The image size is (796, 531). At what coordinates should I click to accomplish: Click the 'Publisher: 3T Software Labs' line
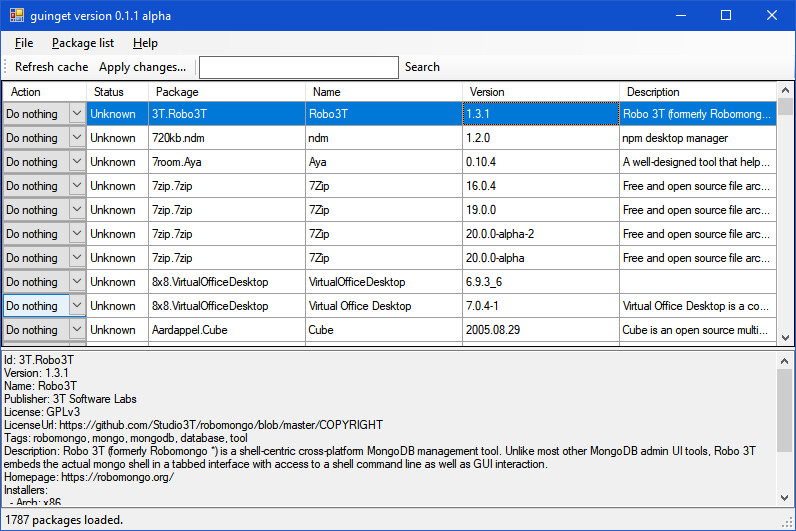click(x=70, y=399)
